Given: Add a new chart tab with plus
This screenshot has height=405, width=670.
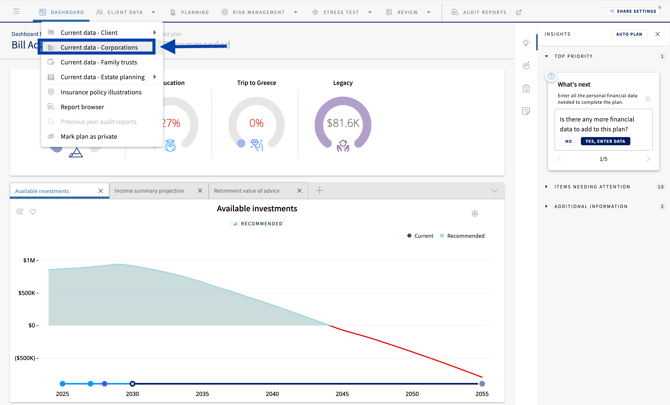Looking at the screenshot, I should (319, 191).
